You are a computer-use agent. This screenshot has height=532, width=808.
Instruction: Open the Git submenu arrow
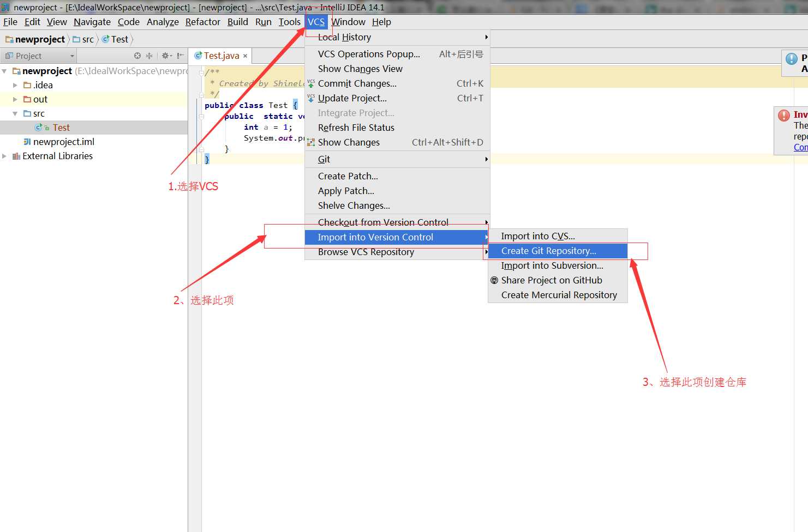(x=486, y=159)
